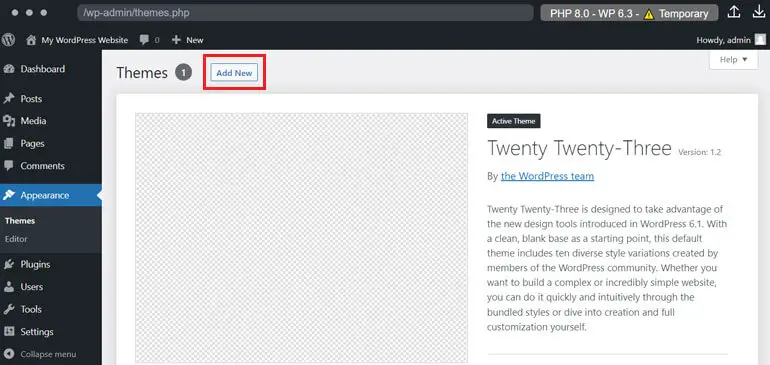770x365 pixels.
Task: Click the Twenty Twenty-Three theme screenshot
Action: [302, 238]
